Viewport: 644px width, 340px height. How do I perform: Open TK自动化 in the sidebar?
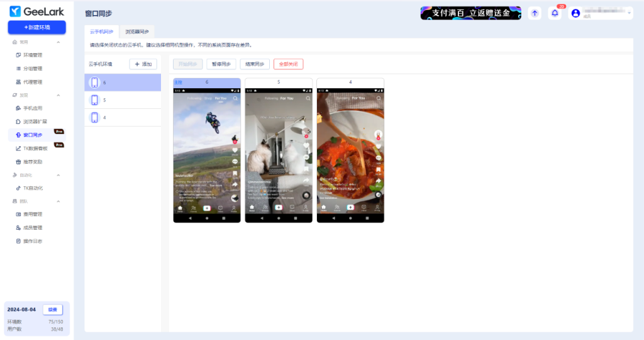33,188
